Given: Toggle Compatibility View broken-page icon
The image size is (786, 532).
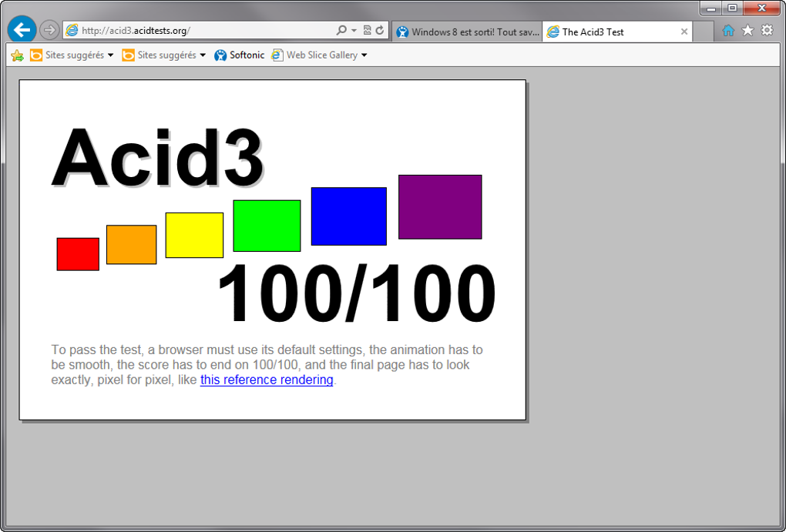Looking at the screenshot, I should click(x=367, y=31).
